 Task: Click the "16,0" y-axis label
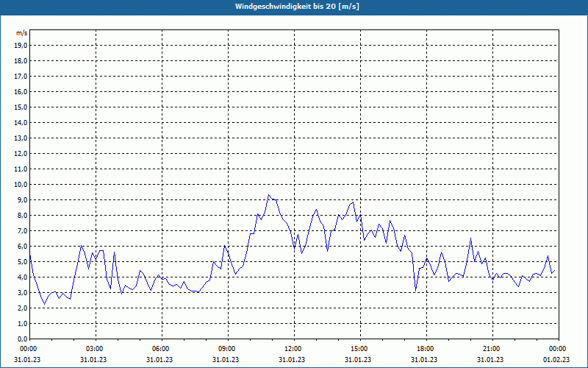pos(21,91)
